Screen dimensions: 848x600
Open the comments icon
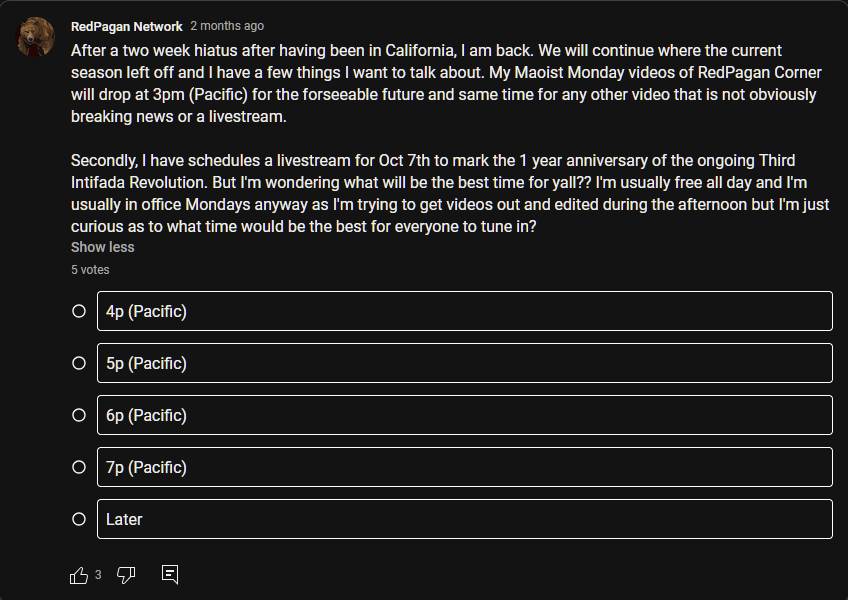pos(170,574)
